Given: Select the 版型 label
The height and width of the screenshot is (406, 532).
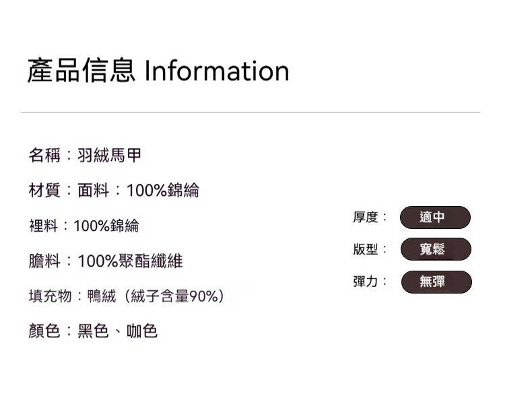Looking at the screenshot, I should click(367, 249).
